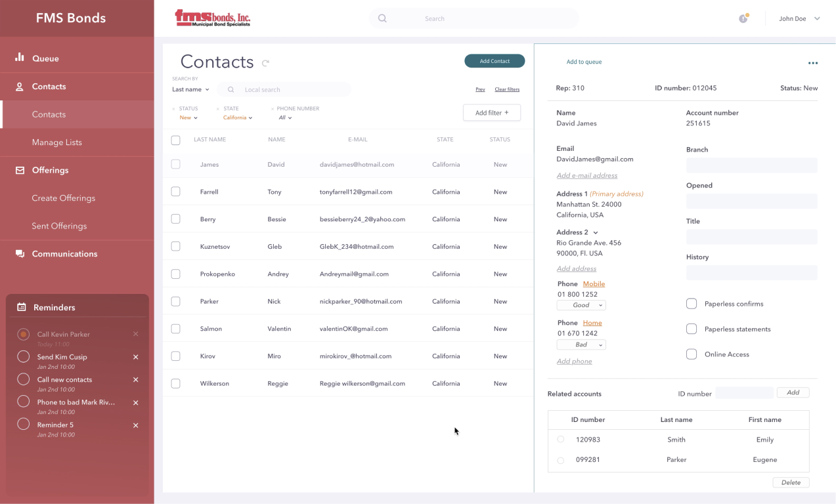836x504 pixels.
Task: Click the Reminders calendar icon
Action: 23,306
